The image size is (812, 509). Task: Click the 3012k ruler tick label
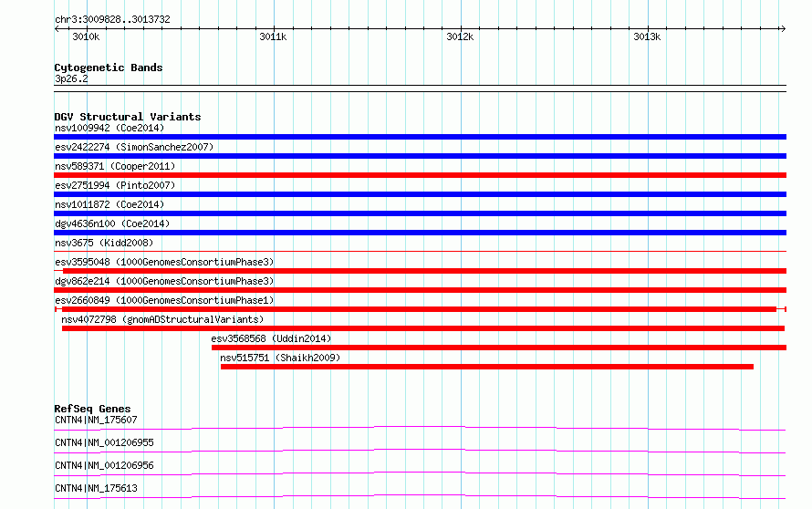(460, 36)
